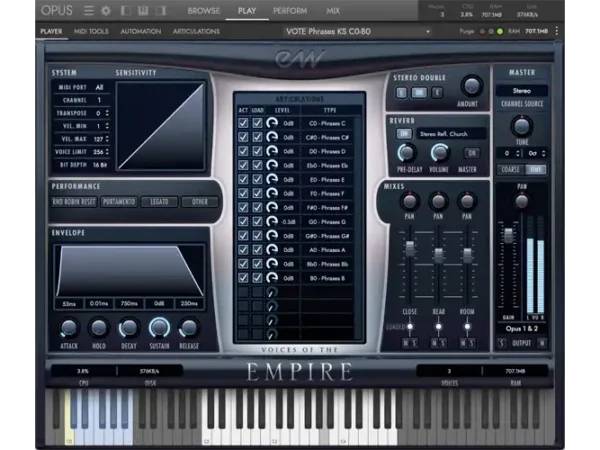The height and width of the screenshot is (450, 600).
Task: Toggle Rear mic loaded indicator
Action: tap(439, 326)
